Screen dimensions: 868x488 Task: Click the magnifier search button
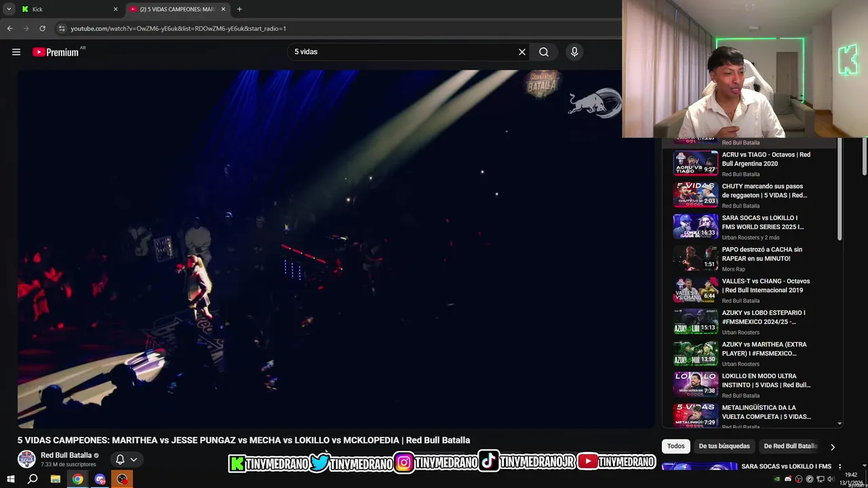point(544,52)
